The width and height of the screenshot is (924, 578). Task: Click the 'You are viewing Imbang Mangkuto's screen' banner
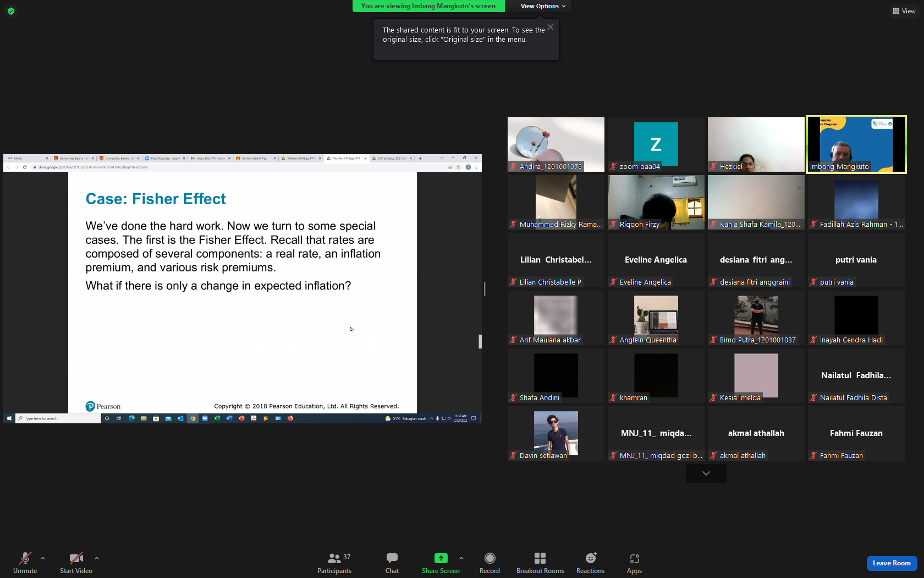[428, 6]
